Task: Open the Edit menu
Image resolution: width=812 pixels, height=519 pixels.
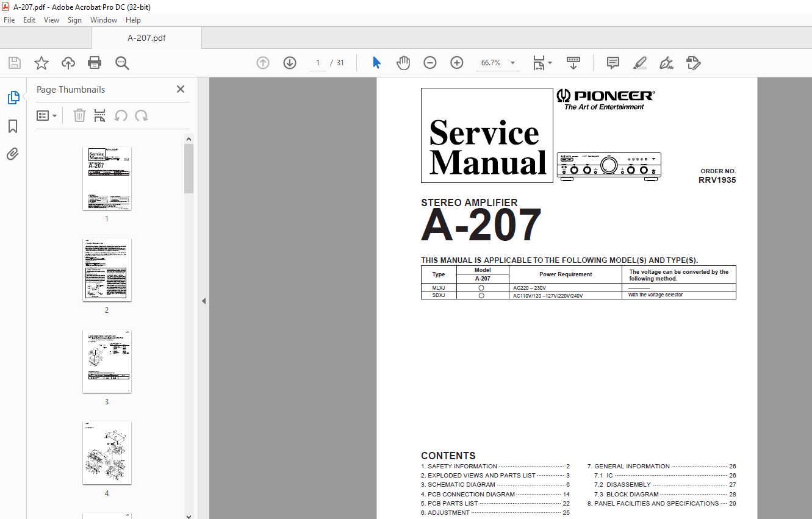Action: tap(29, 20)
